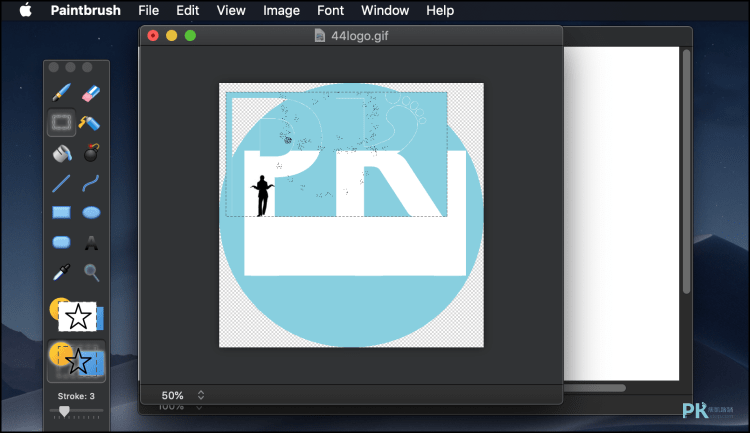This screenshot has width=750, height=433.
Task: Select the Brush tool
Action: [62, 92]
